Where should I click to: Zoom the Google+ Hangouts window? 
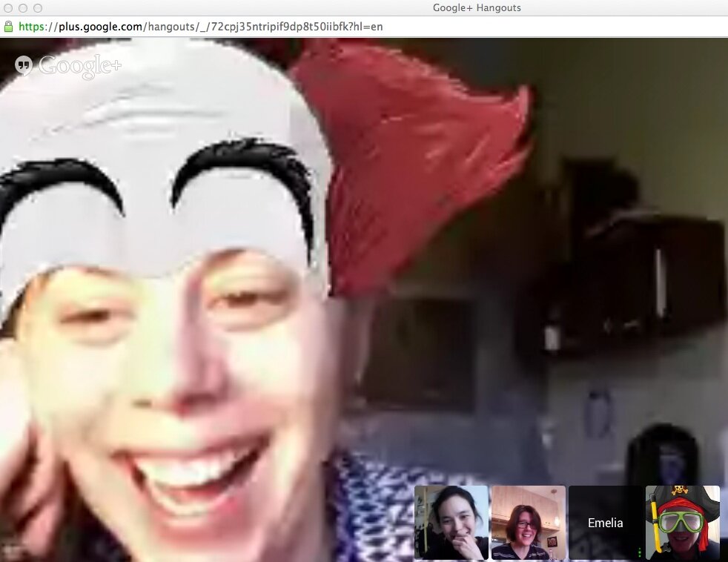click(38, 8)
